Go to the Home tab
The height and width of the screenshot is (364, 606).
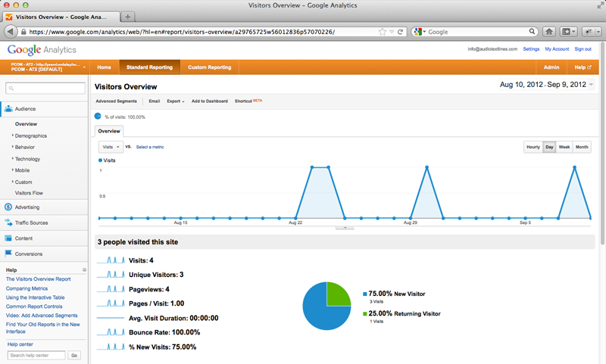coord(104,67)
